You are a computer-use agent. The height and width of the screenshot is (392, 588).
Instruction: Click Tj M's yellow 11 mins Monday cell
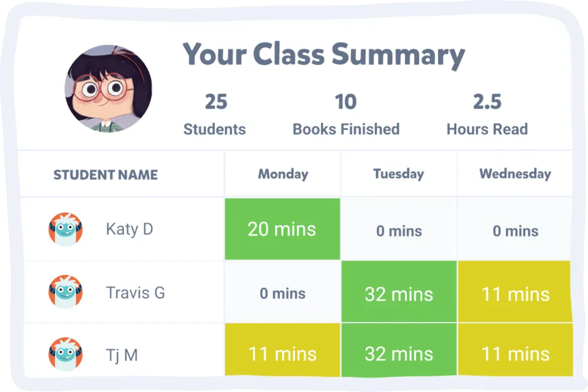point(282,355)
